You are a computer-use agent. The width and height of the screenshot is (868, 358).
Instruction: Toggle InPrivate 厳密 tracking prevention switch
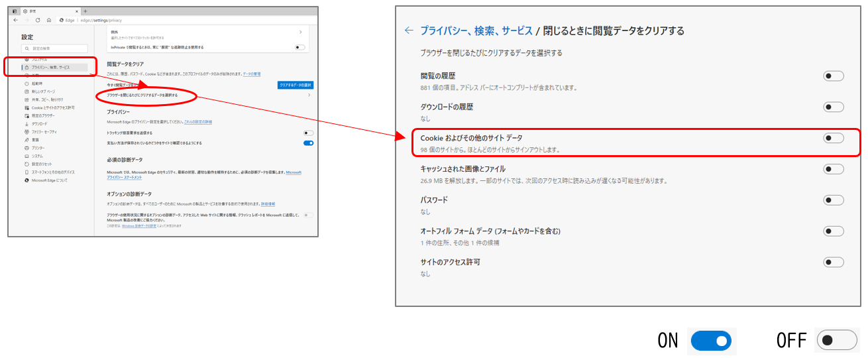click(x=300, y=47)
